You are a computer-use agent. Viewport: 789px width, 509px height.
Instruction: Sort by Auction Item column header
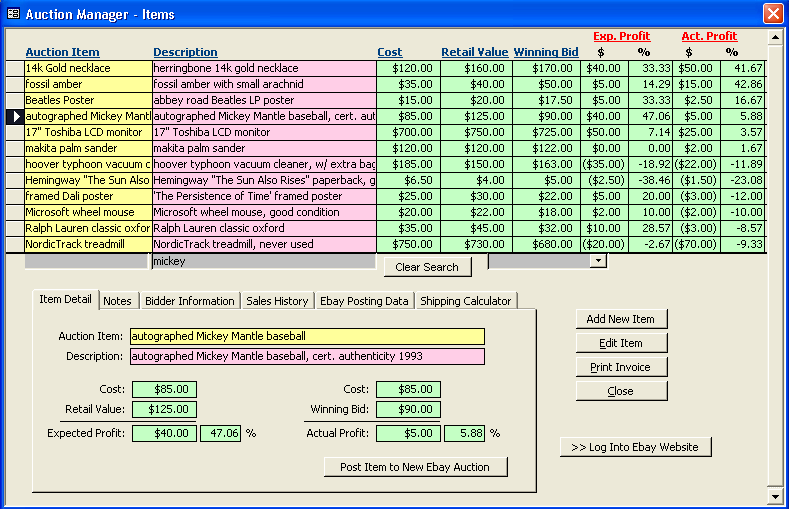point(62,52)
